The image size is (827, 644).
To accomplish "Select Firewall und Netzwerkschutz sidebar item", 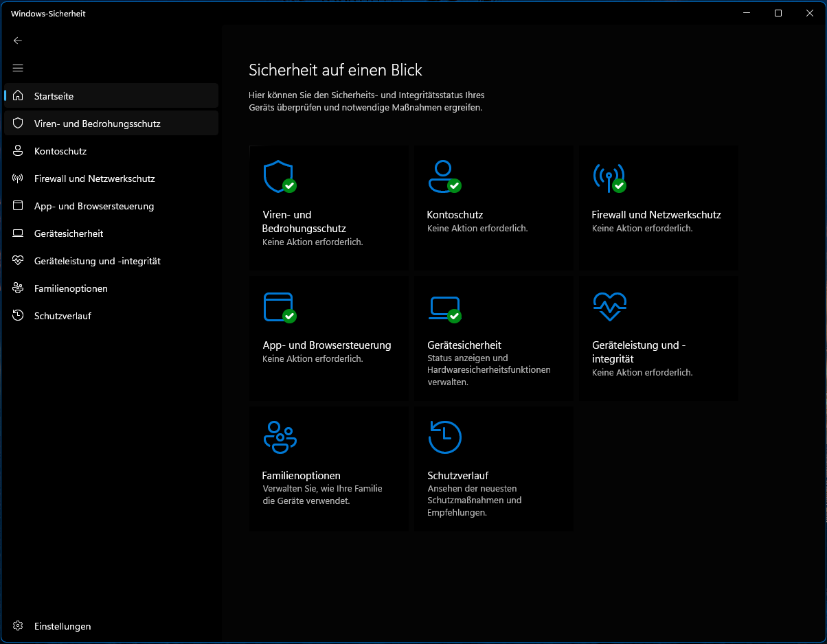I will point(94,179).
